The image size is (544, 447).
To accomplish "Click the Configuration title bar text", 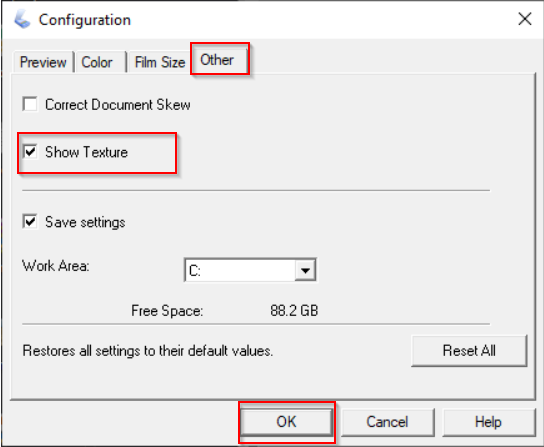I will click(85, 20).
